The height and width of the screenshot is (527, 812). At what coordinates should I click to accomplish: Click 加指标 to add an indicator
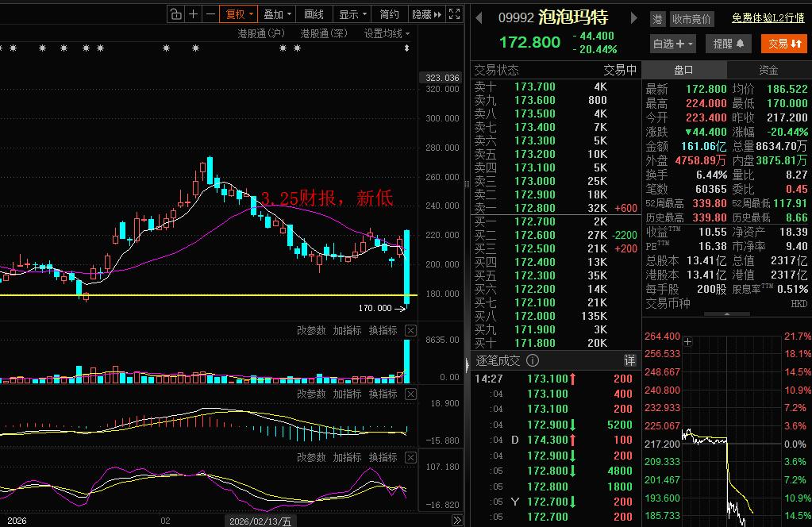347,330
